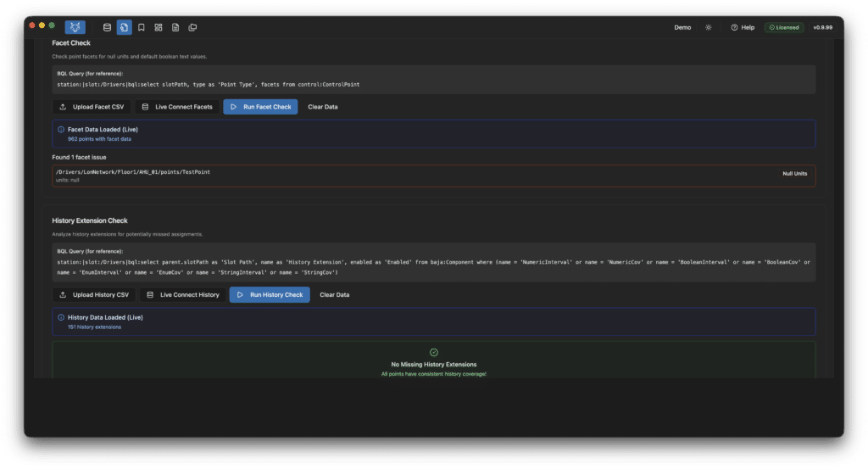Click the info icon beside Facet Data Loaded
This screenshot has width=868, height=469.
point(61,130)
